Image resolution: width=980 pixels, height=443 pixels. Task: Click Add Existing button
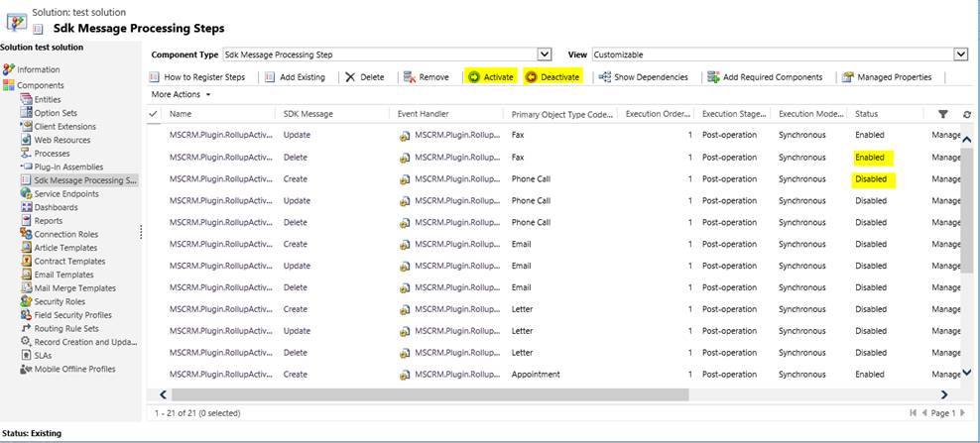click(295, 77)
